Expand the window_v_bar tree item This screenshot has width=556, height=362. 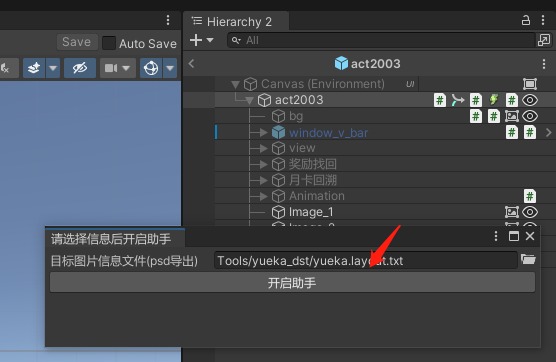(x=263, y=133)
